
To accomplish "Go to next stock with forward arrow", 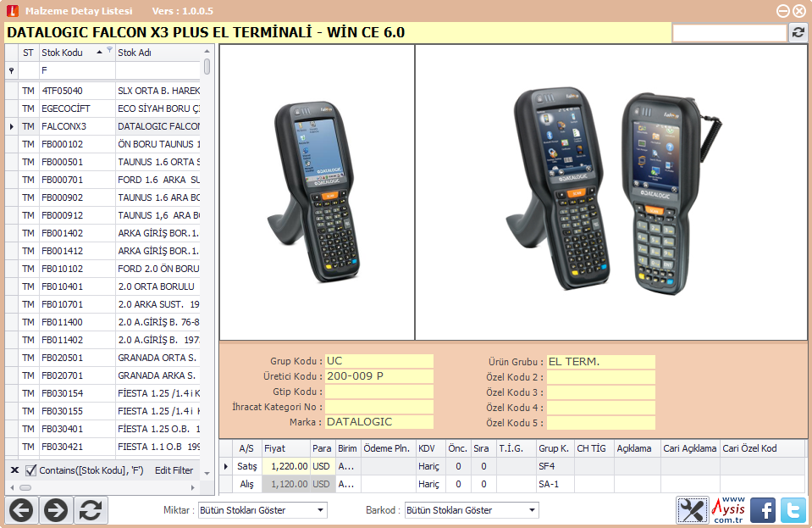I will pyautogui.click(x=55, y=510).
